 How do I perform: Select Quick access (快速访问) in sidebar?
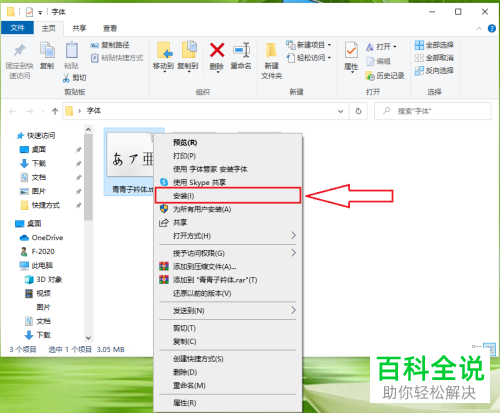click(x=36, y=135)
